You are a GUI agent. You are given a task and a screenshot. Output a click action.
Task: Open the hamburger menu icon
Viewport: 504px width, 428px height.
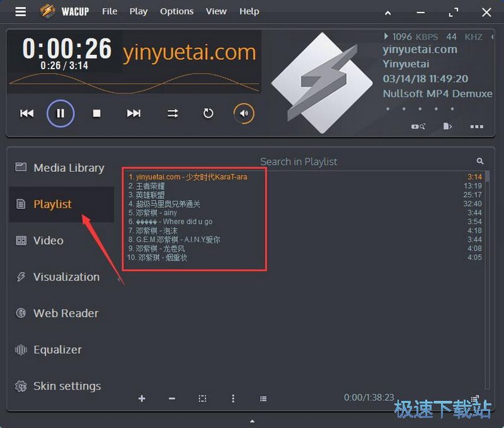20,11
